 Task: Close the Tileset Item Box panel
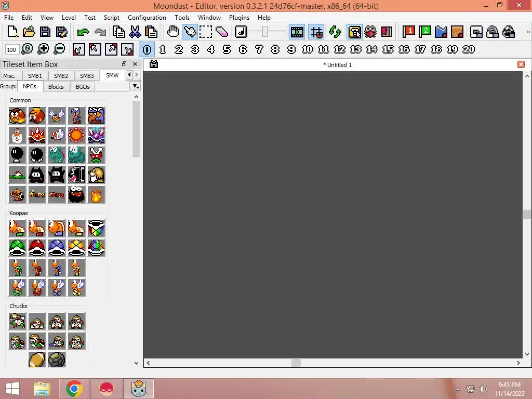[x=135, y=64]
